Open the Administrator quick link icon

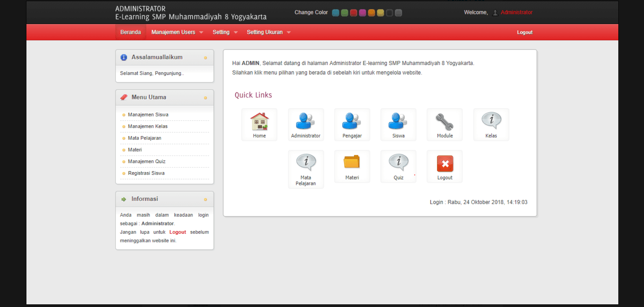(306, 125)
